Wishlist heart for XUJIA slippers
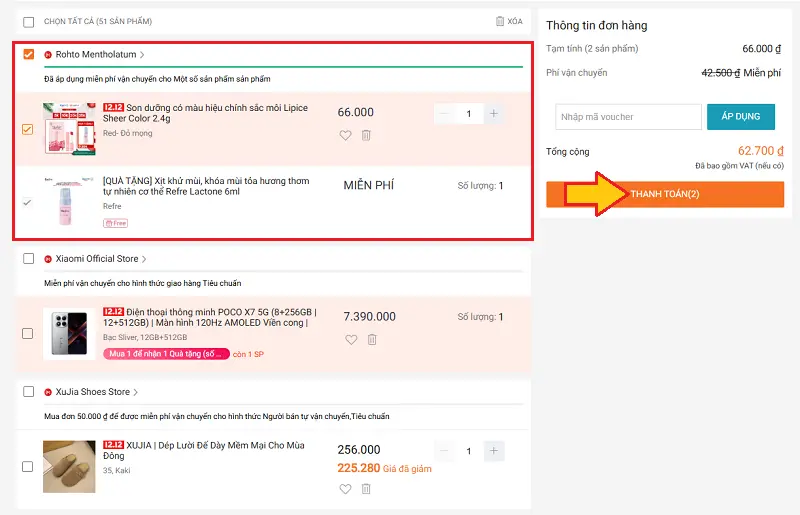The image size is (800, 515). pos(345,489)
